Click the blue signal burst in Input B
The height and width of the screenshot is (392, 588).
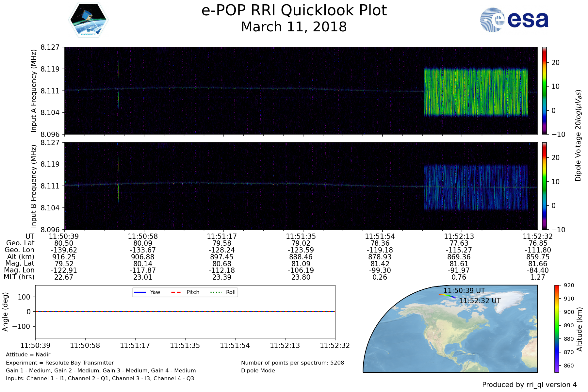(476, 187)
